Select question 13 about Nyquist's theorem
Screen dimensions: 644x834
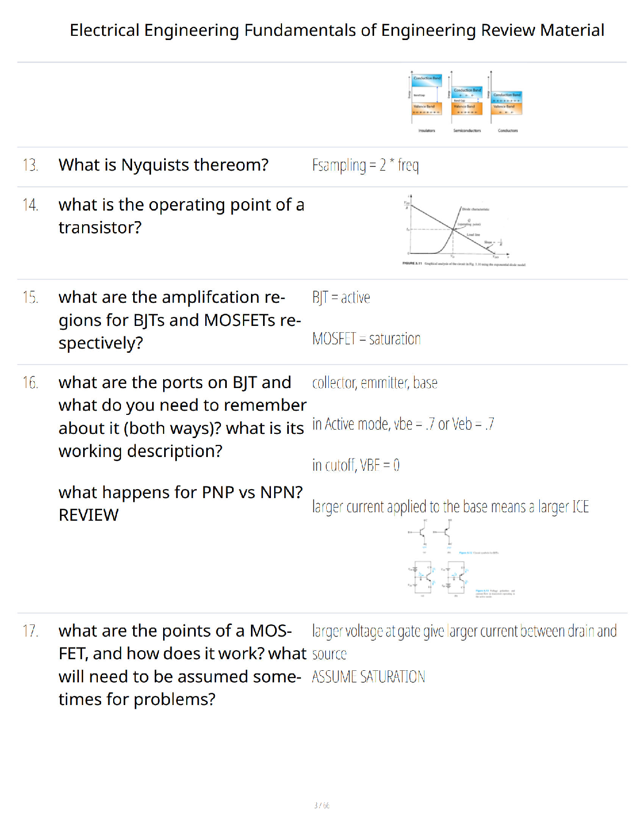tap(164, 165)
